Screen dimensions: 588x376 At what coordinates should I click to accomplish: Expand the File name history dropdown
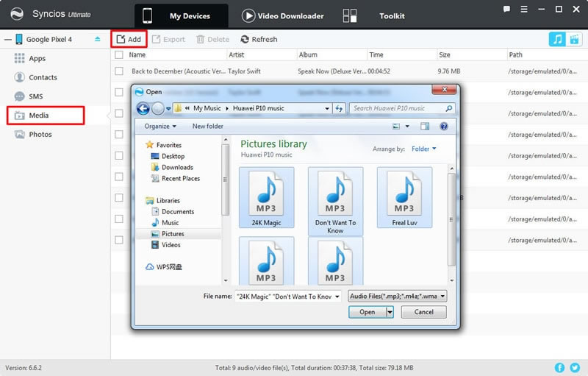coord(337,297)
